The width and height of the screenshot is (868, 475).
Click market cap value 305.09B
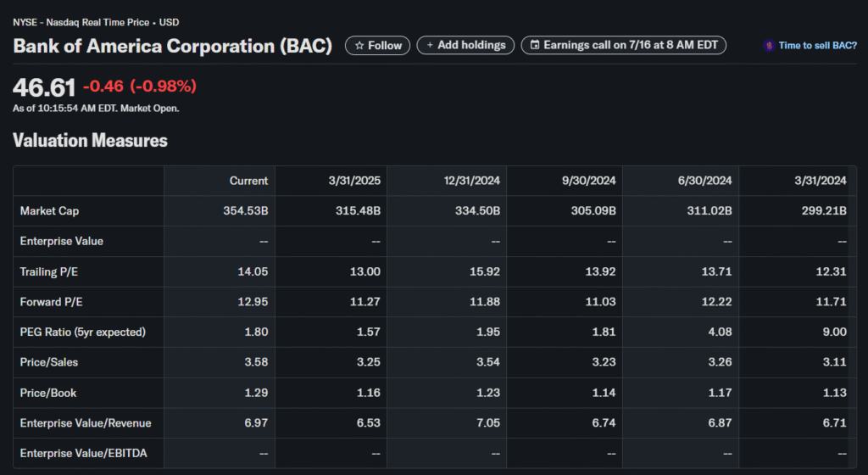(593, 211)
